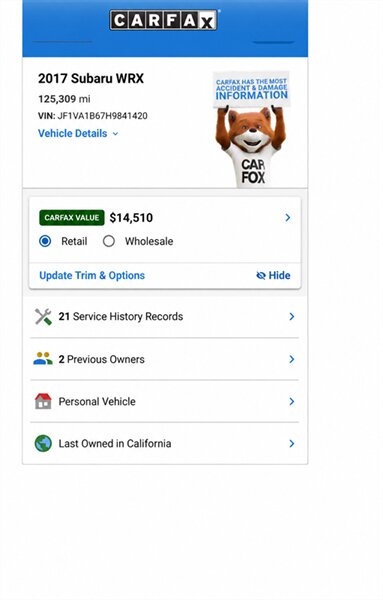Click the house personal vehicle icon

[43, 401]
